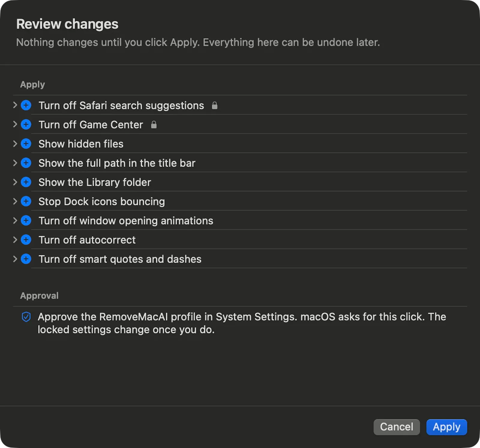
Task: Click the plus icon beside Turn off Game Center
Action: coord(26,125)
